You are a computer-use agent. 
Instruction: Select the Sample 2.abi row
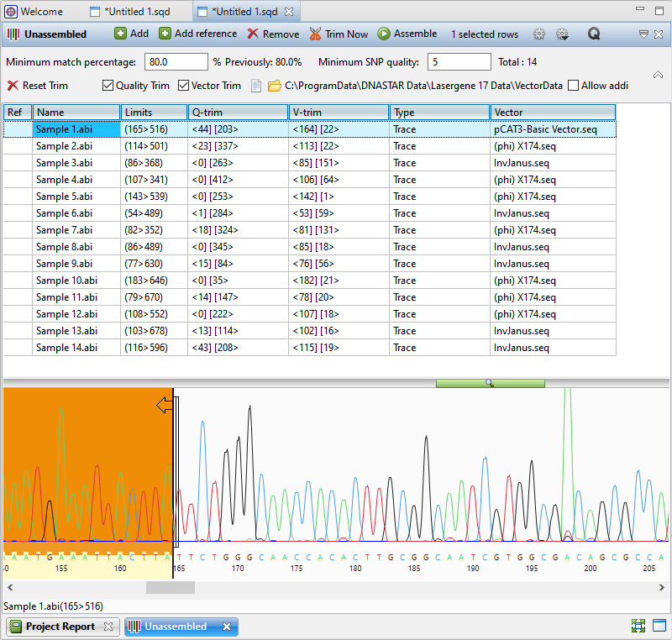click(309, 146)
